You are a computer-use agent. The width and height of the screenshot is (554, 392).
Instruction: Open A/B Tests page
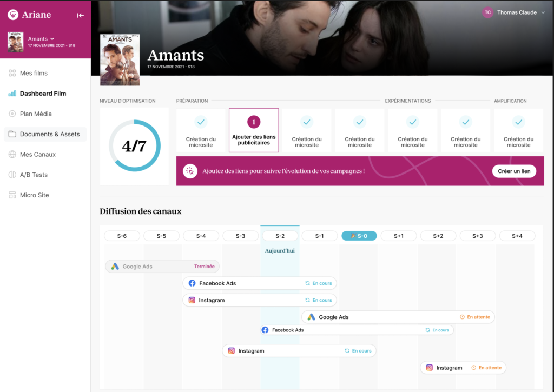point(34,175)
